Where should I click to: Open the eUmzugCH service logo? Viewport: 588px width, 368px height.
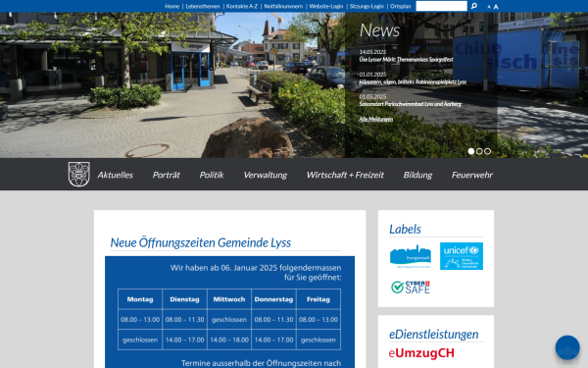(x=421, y=353)
